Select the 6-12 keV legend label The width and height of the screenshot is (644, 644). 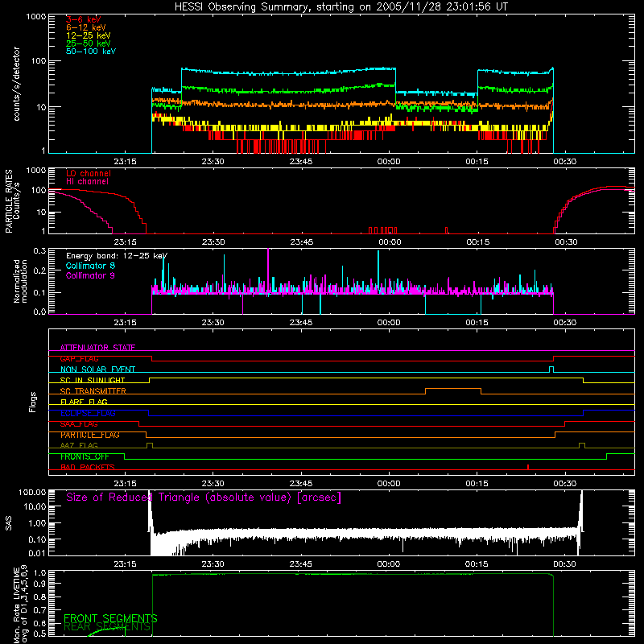(x=85, y=27)
